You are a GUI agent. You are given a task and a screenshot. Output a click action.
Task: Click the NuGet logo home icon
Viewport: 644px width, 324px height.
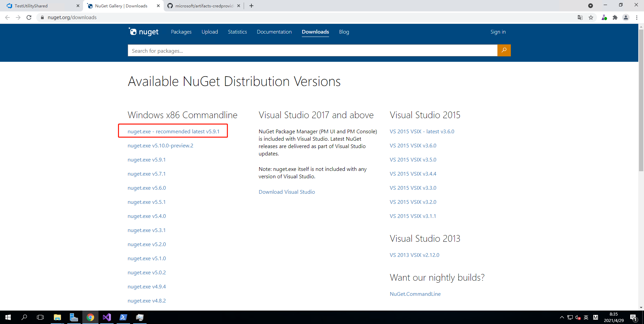[x=144, y=32]
